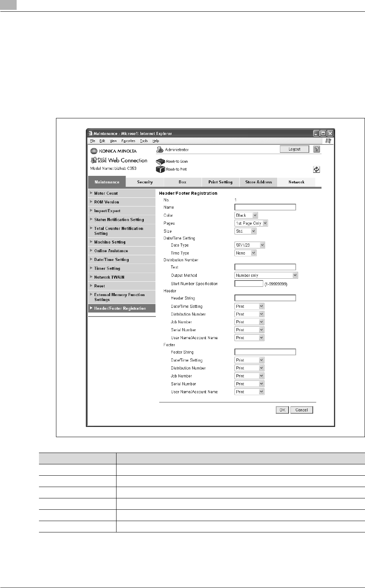Switch to the Box tab
Viewport: 365px width, 588px height.
click(x=183, y=182)
